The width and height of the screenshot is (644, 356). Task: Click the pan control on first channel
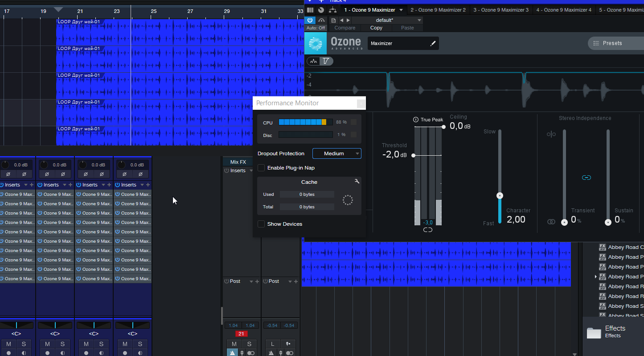[16, 325]
